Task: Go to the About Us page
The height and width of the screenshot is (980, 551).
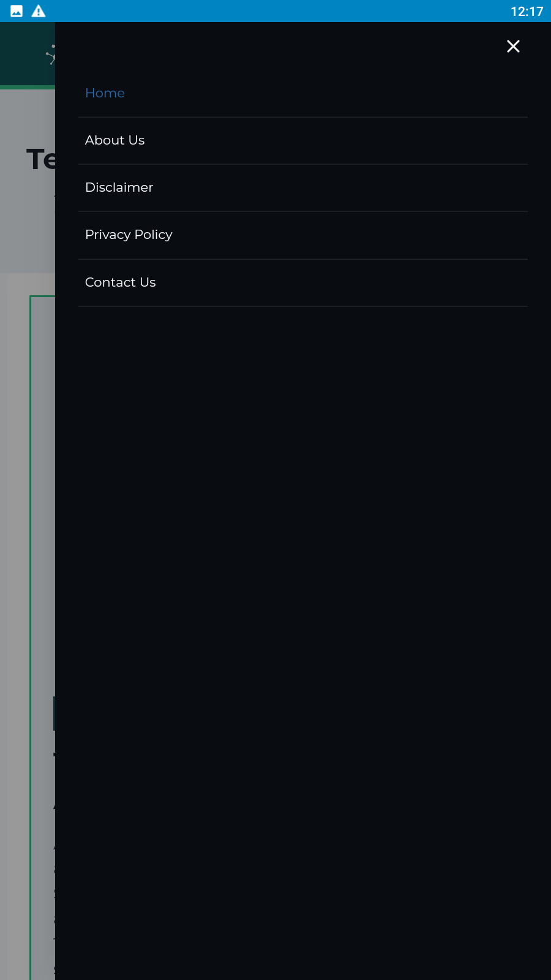Action: tap(115, 140)
